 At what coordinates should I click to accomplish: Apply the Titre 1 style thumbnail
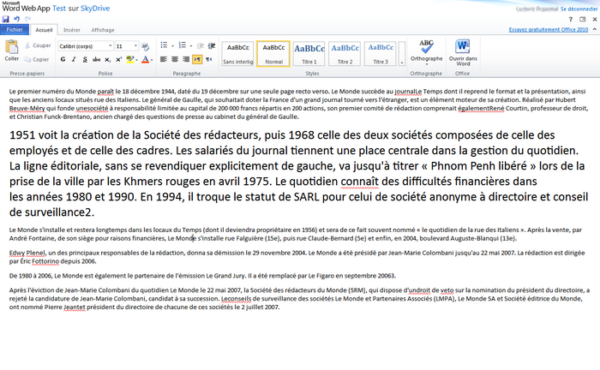click(309, 54)
